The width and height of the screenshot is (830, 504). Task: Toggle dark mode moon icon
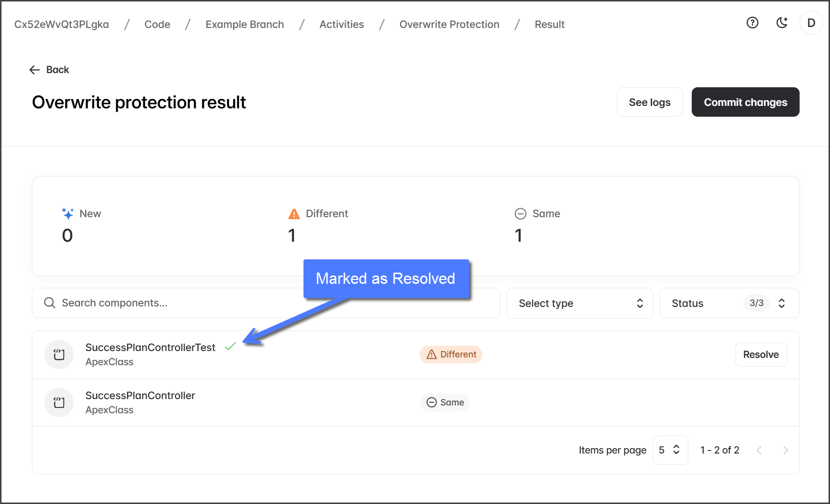point(781,23)
